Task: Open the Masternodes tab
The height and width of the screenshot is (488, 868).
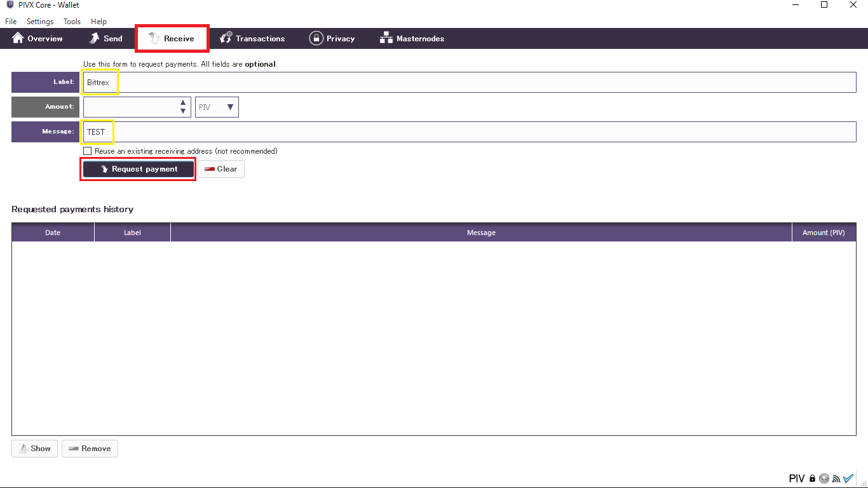Action: pyautogui.click(x=412, y=39)
